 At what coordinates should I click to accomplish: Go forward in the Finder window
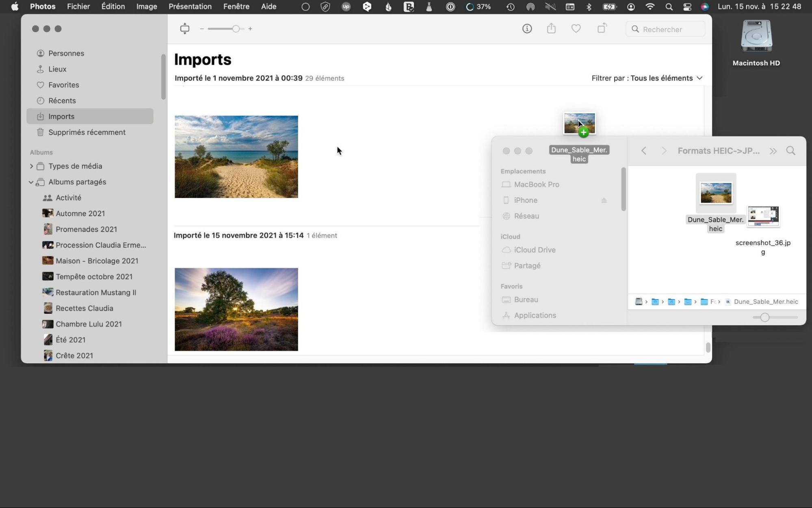(664, 151)
